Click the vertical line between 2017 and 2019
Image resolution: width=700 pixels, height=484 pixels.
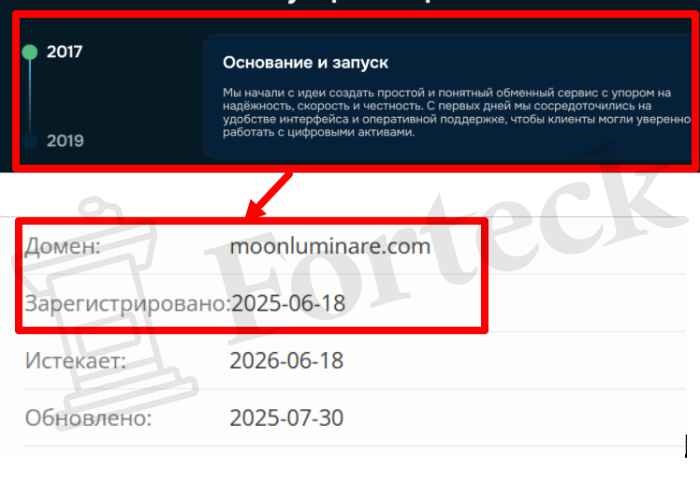30,96
